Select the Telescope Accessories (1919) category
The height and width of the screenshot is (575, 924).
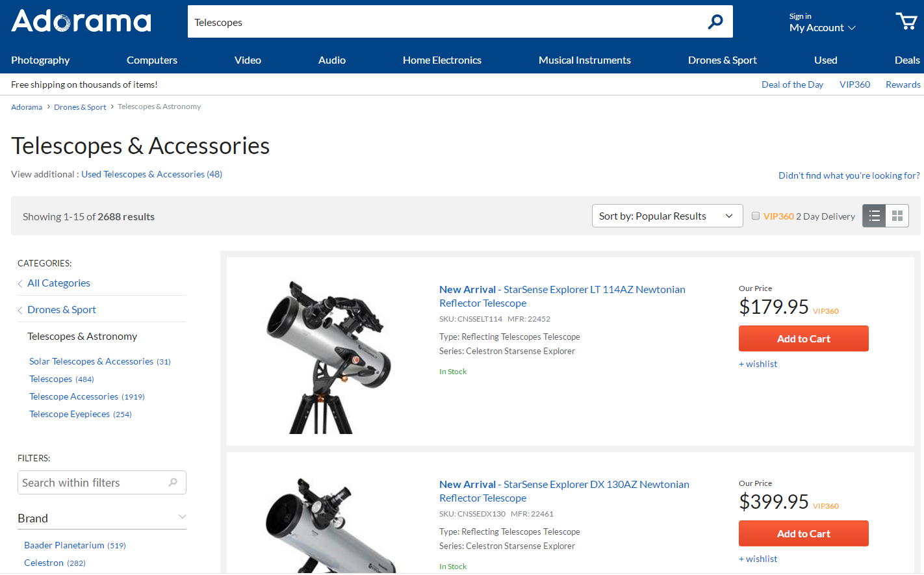coord(87,396)
